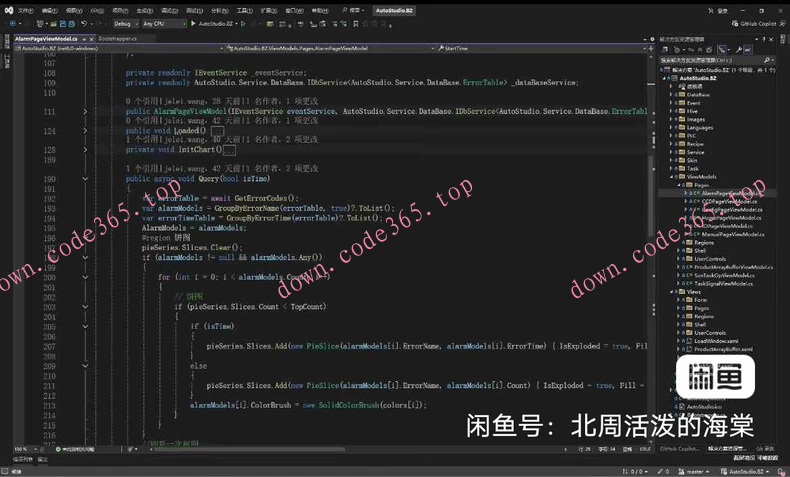
Task: Click the Visual Studio logo icon
Action: (x=9, y=10)
